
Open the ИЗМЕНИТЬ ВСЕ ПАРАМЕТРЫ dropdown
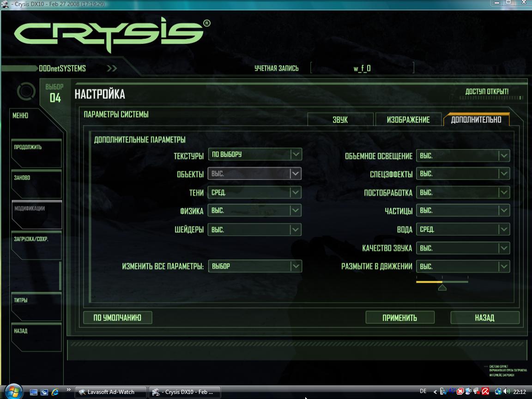[254, 266]
